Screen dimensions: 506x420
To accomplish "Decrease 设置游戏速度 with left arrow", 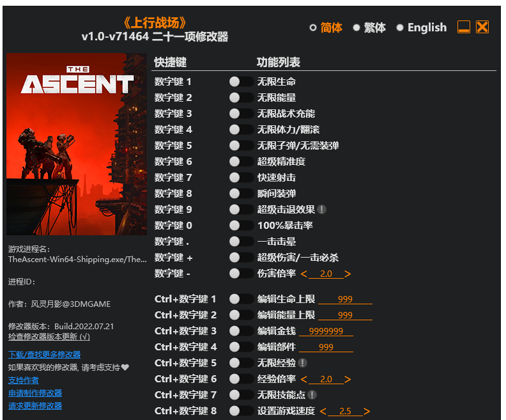I will tap(323, 411).
